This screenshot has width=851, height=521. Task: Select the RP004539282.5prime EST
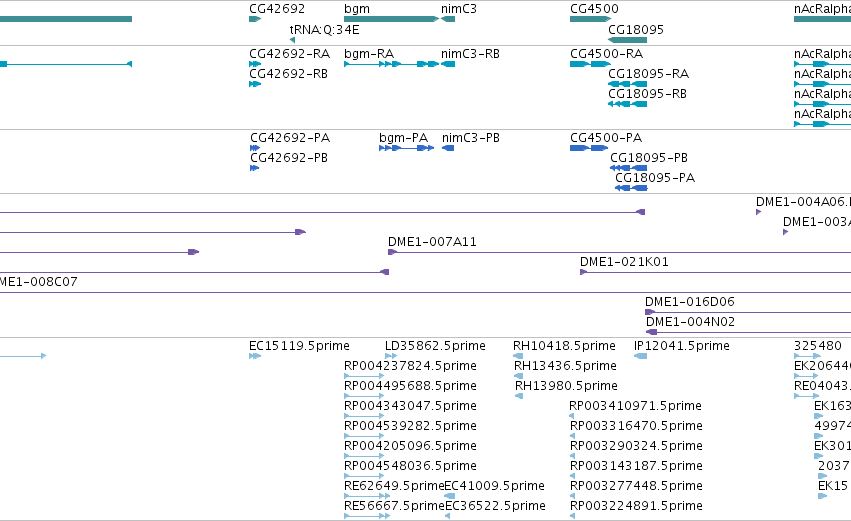point(364,436)
